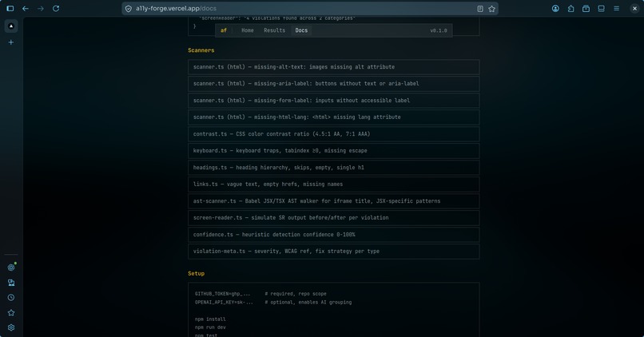Close the browser window
The image size is (644, 337).
click(634, 8)
